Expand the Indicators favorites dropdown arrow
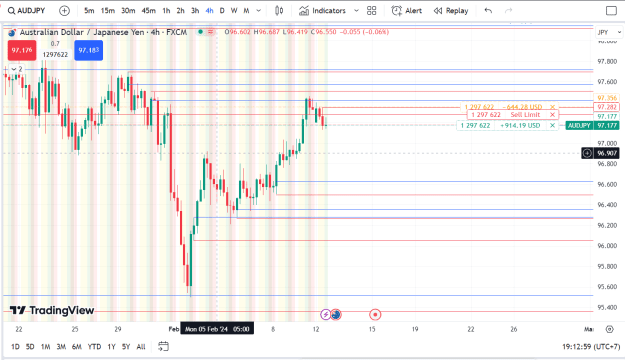The width and height of the screenshot is (625, 360). (356, 11)
